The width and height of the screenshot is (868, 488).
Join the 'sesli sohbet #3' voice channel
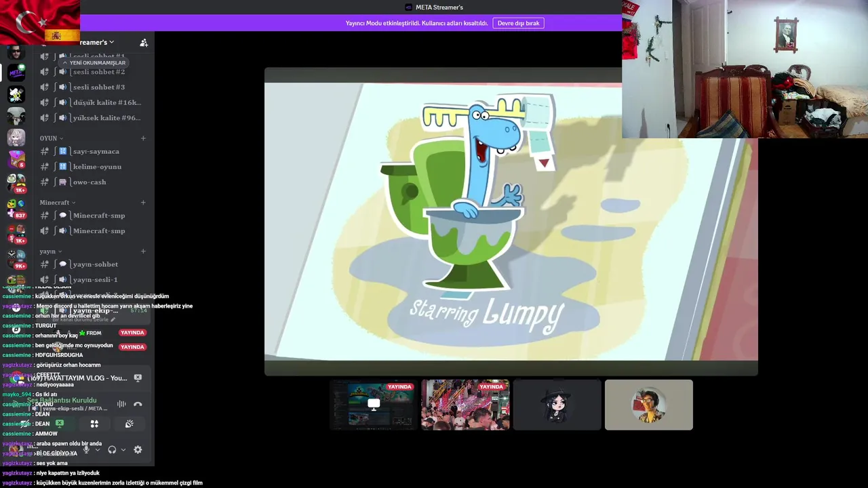click(94, 87)
